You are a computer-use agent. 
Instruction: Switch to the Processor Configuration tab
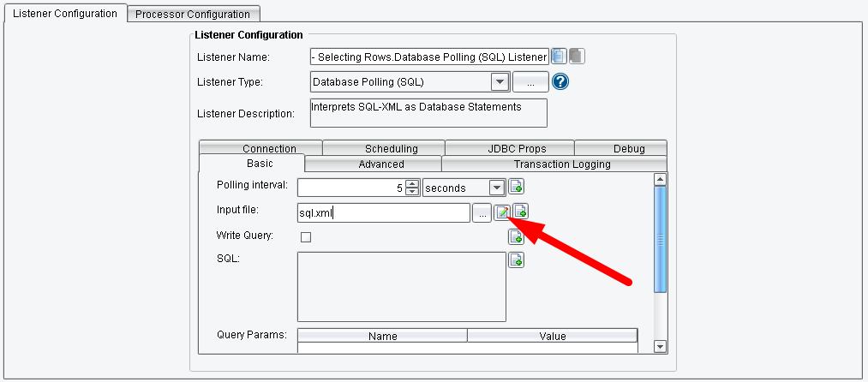point(193,14)
